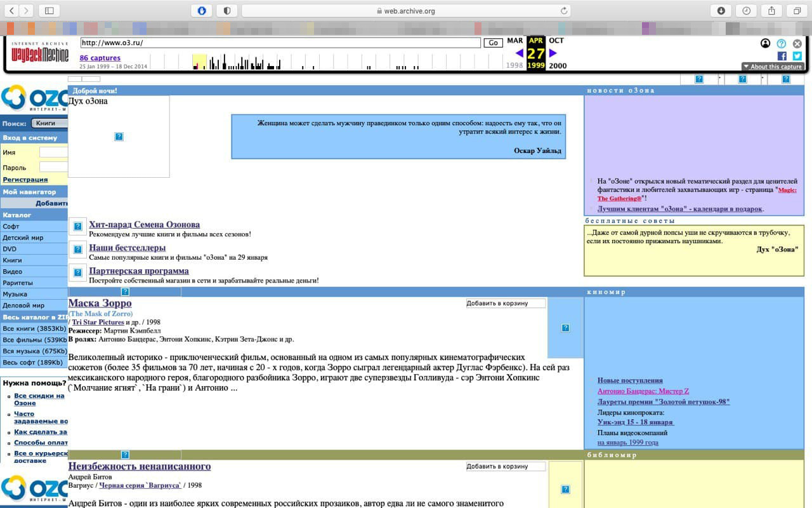The height and width of the screenshot is (508, 812).
Task: Add Неизбежность ненаписанного to cart
Action: [506, 467]
